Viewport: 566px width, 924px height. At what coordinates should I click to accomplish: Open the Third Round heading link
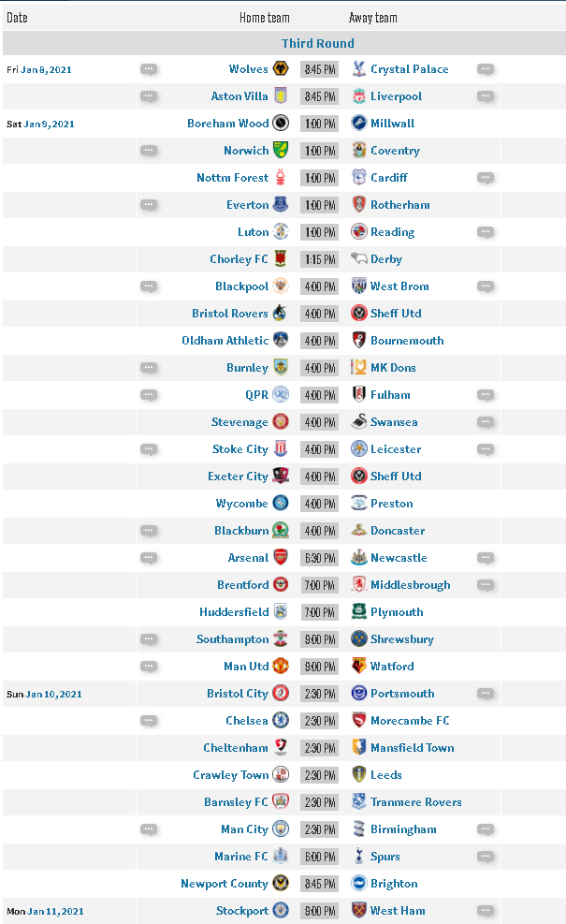pyautogui.click(x=317, y=43)
